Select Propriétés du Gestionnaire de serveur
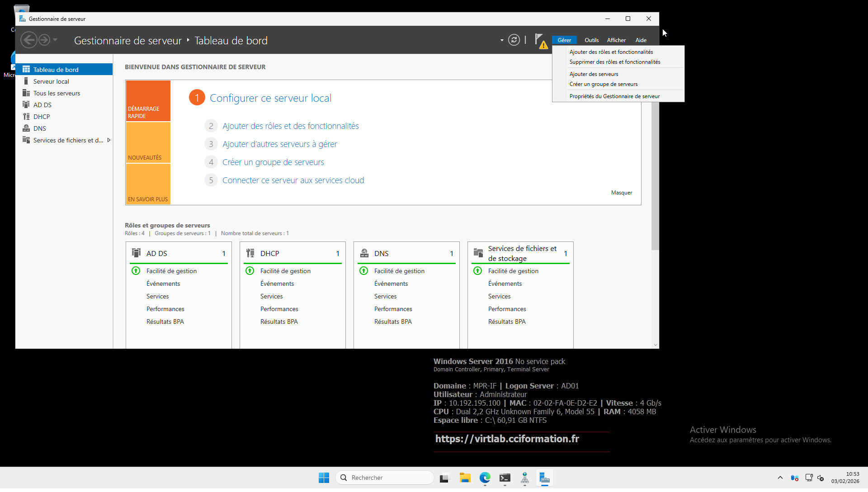Image resolution: width=868 pixels, height=492 pixels. (x=614, y=96)
